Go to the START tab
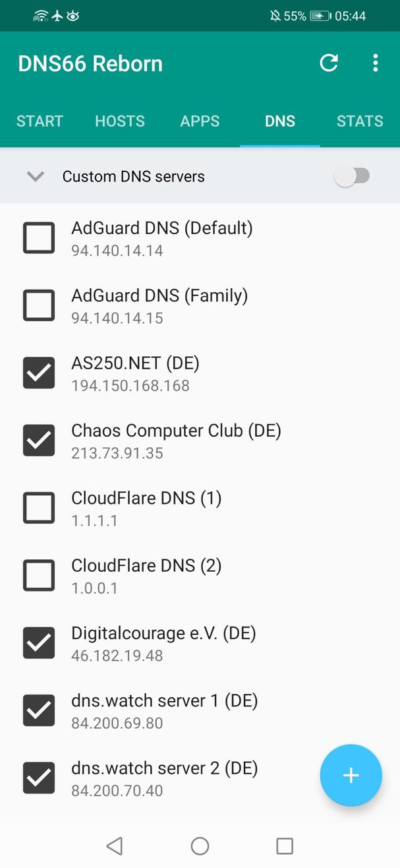The image size is (400, 868). [40, 121]
